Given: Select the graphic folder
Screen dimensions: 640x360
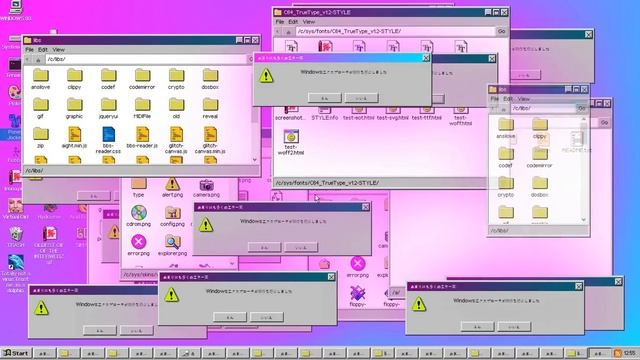Looking at the screenshot, I should 74,109.
